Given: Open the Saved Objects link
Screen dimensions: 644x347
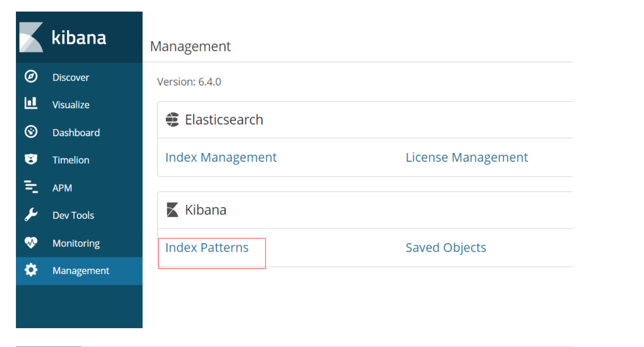Looking at the screenshot, I should 446,248.
